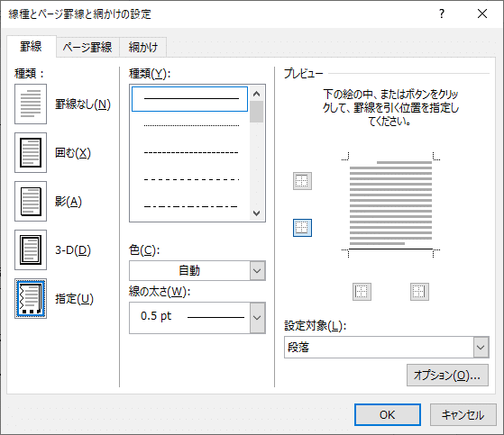
Task: Toggle the bottom border preview button
Action: coord(302,228)
